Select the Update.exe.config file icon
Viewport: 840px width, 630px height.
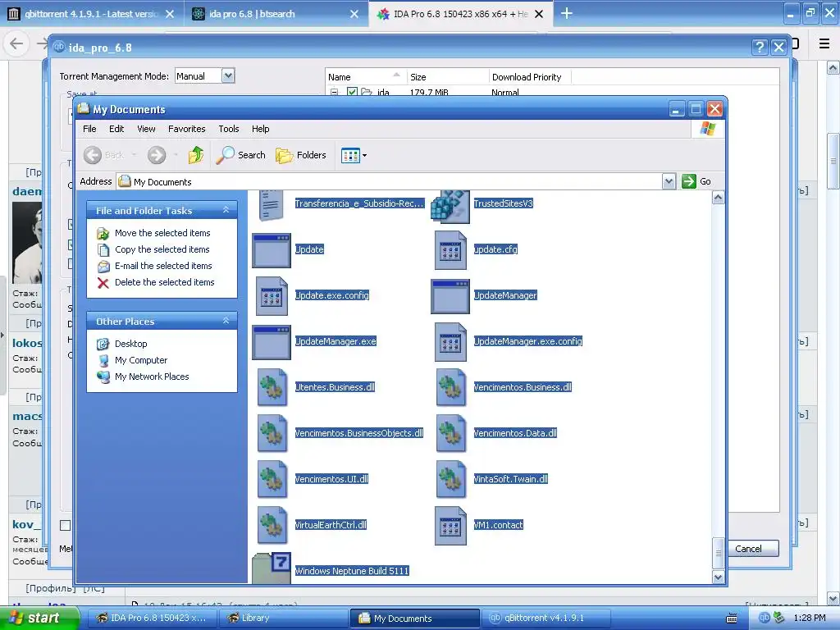[271, 296]
